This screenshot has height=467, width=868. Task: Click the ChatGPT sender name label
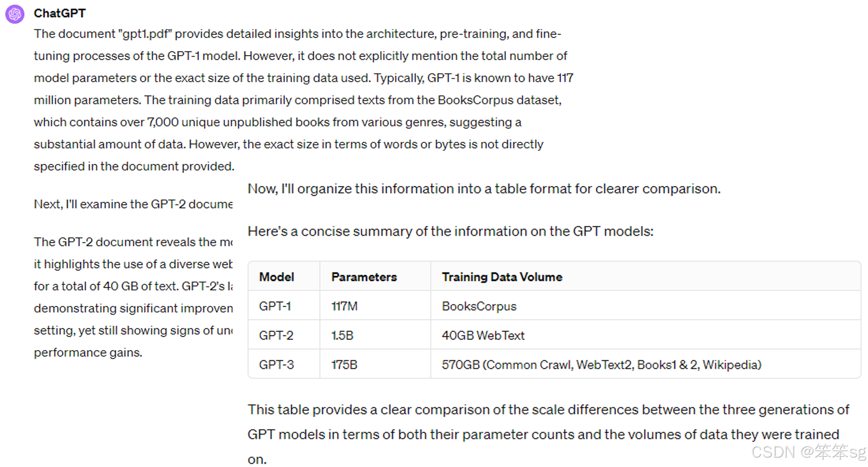(x=60, y=14)
